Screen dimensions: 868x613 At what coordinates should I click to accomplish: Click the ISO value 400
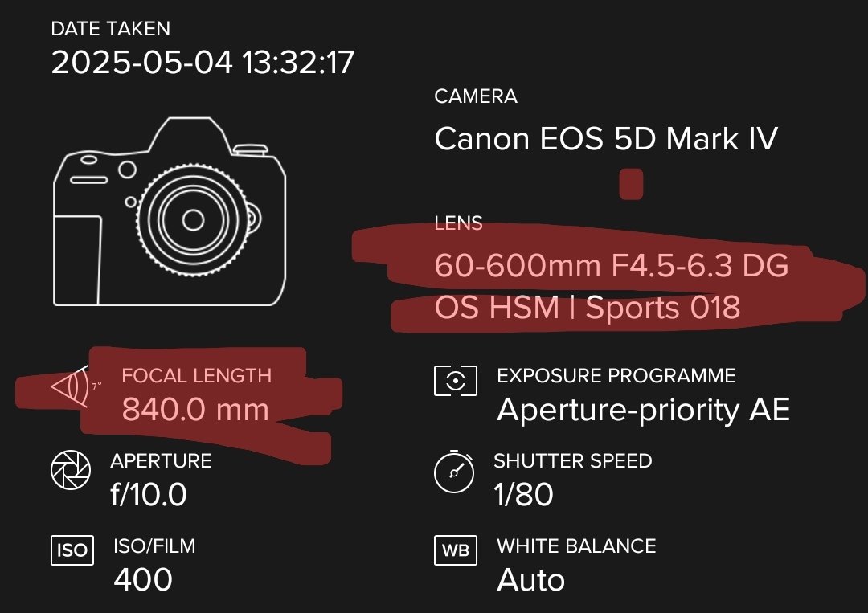[143, 578]
